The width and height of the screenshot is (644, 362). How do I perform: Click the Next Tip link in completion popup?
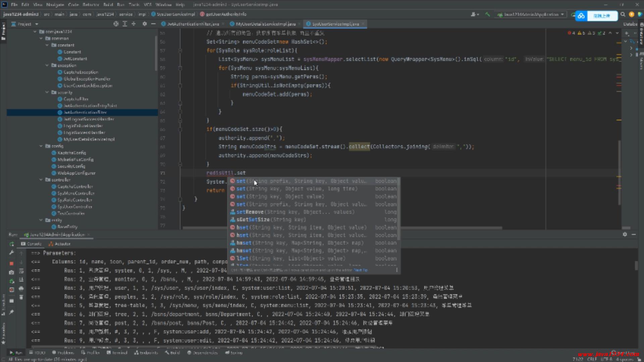tap(361, 270)
